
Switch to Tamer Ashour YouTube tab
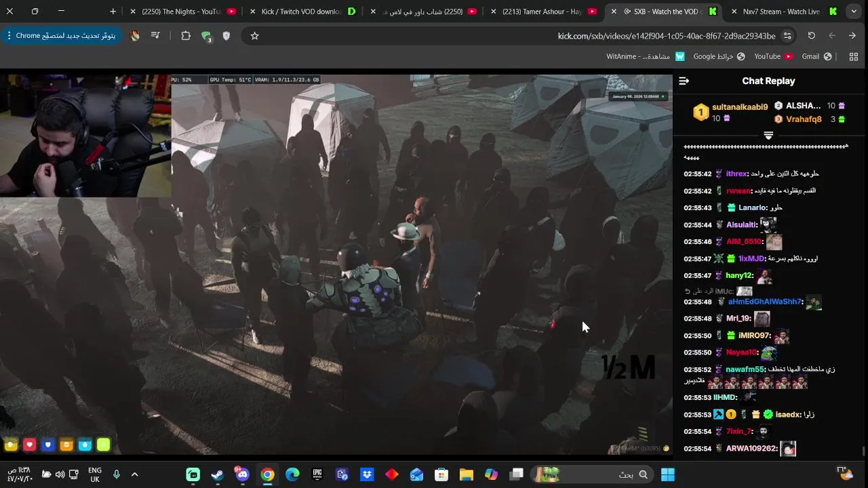click(x=542, y=12)
